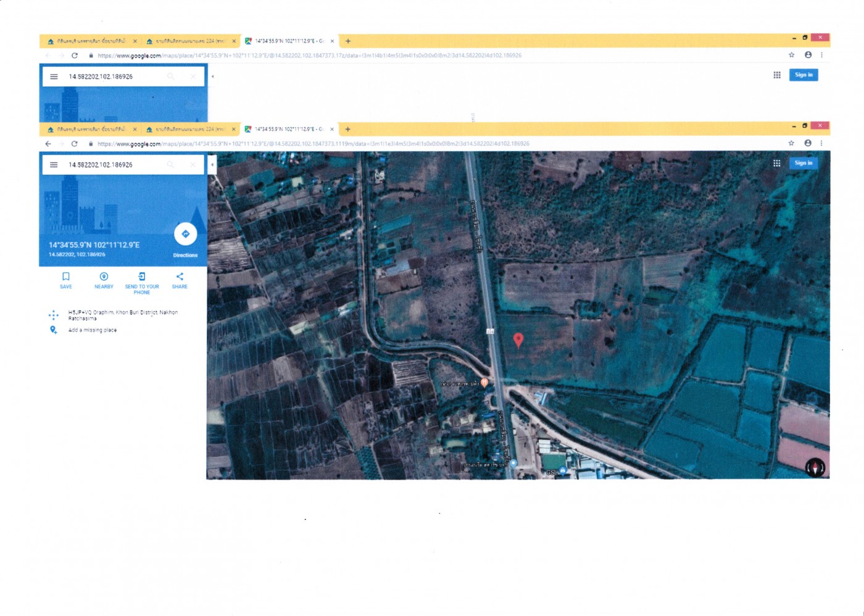864x616 pixels.
Task: Collapse the side panel beside the satellite map
Action: point(212,165)
